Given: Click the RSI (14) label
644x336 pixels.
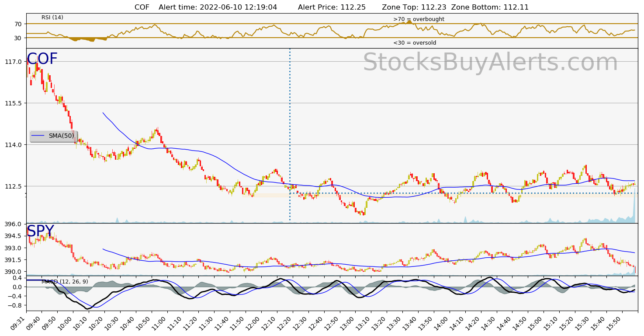Looking at the screenshot, I should click(x=52, y=17).
